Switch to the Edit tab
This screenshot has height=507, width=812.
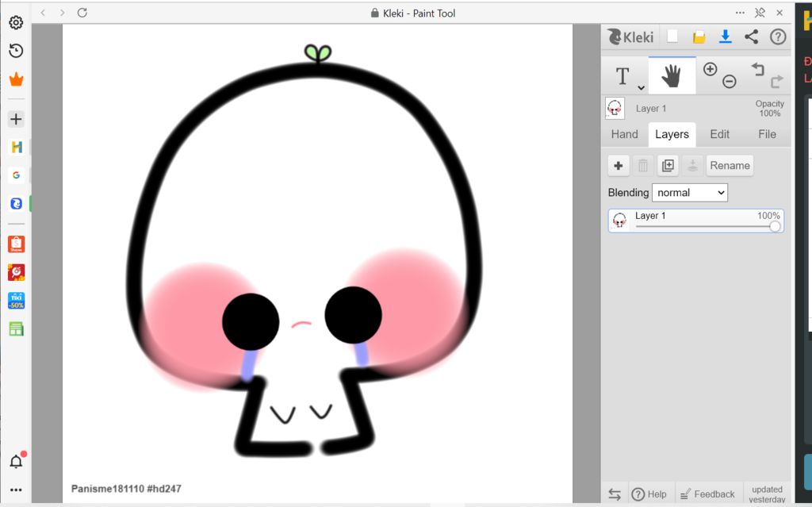pyautogui.click(x=720, y=134)
